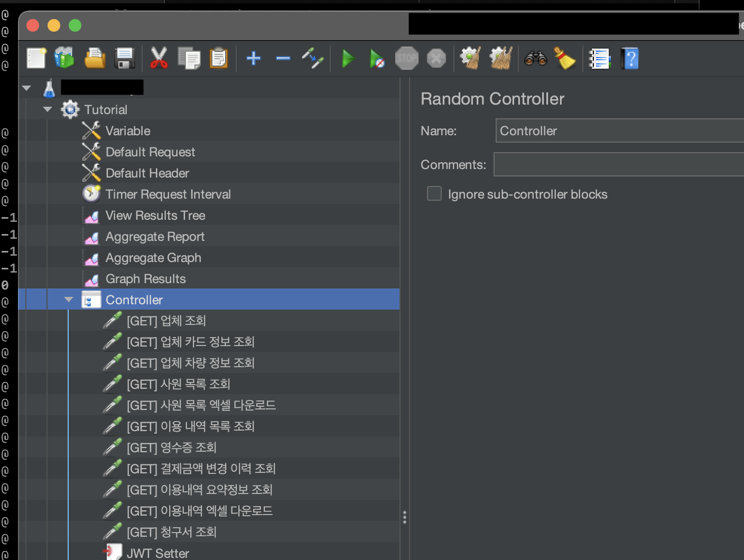Image resolution: width=744 pixels, height=560 pixels.
Task: Select [GET] 사원 목록 엑셀 다운로드 sampler
Action: pyautogui.click(x=201, y=405)
